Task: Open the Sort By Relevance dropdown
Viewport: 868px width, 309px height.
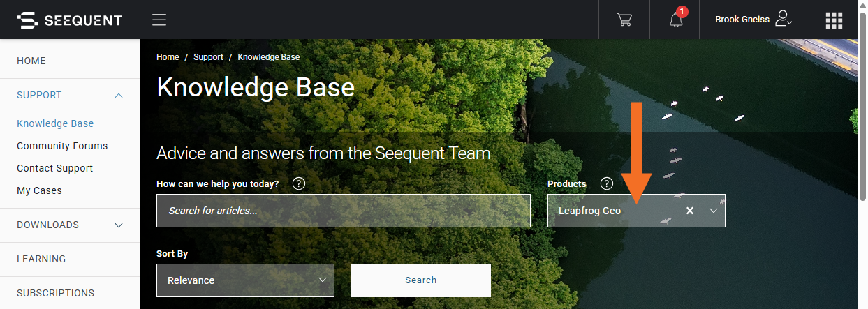Action: [x=245, y=280]
